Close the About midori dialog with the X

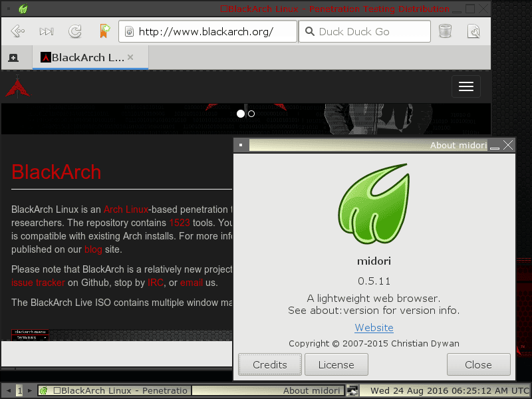coord(508,145)
